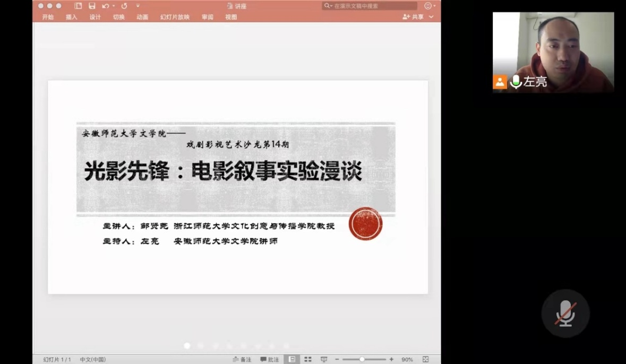Click the sidebar layout icon in the title bar
The image size is (626, 364).
(x=78, y=6)
